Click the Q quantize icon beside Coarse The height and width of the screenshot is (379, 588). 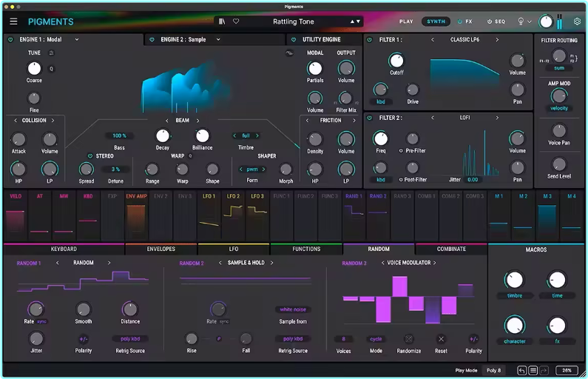tap(51, 69)
